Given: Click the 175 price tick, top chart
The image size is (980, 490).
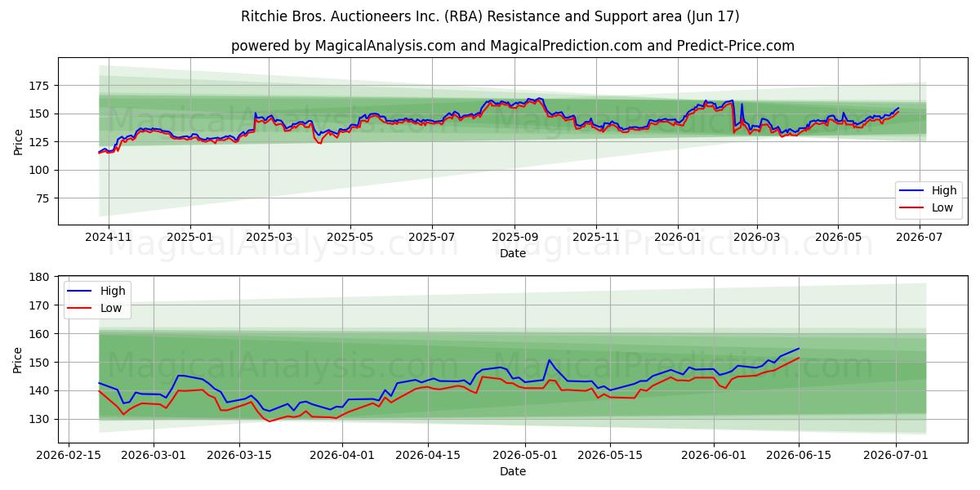Looking at the screenshot, I should [41, 86].
